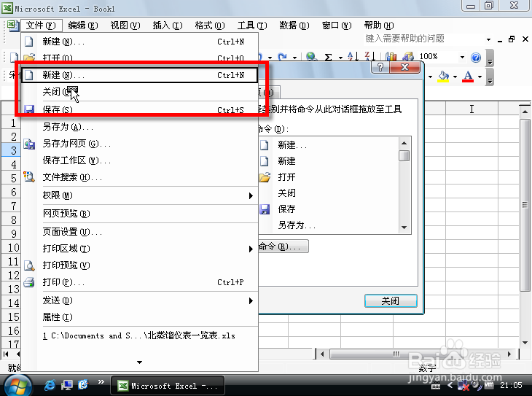Click the third quick launch icon beside Show Desktop
Viewport: 532px width, 396px height.
click(x=83, y=385)
